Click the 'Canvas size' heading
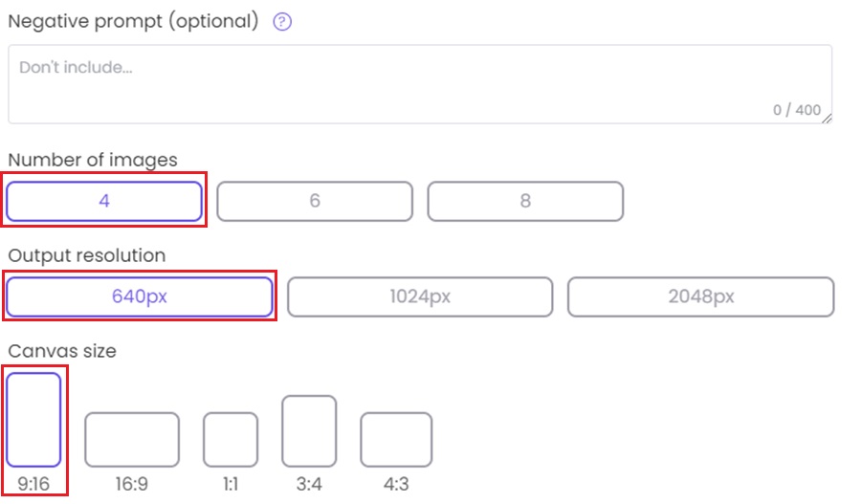 pos(62,351)
